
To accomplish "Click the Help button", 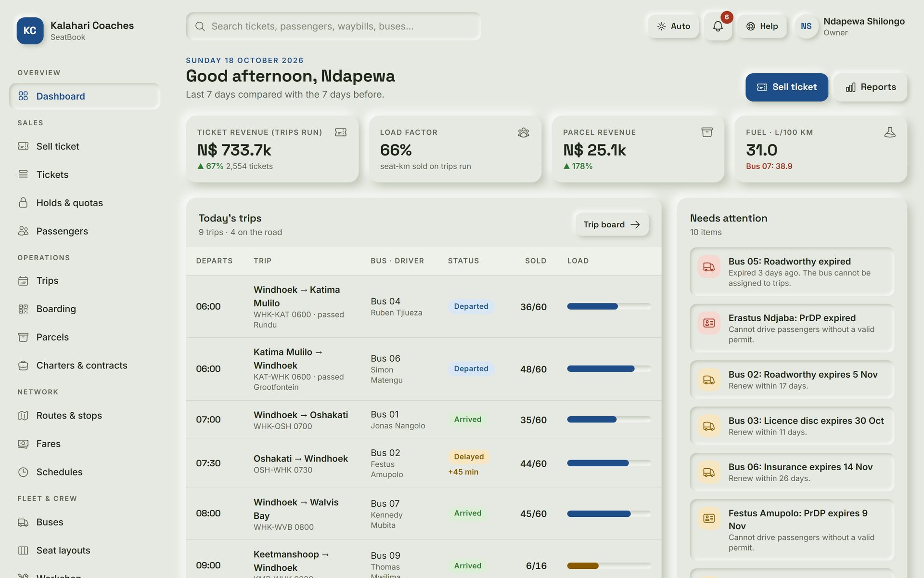I will (762, 26).
